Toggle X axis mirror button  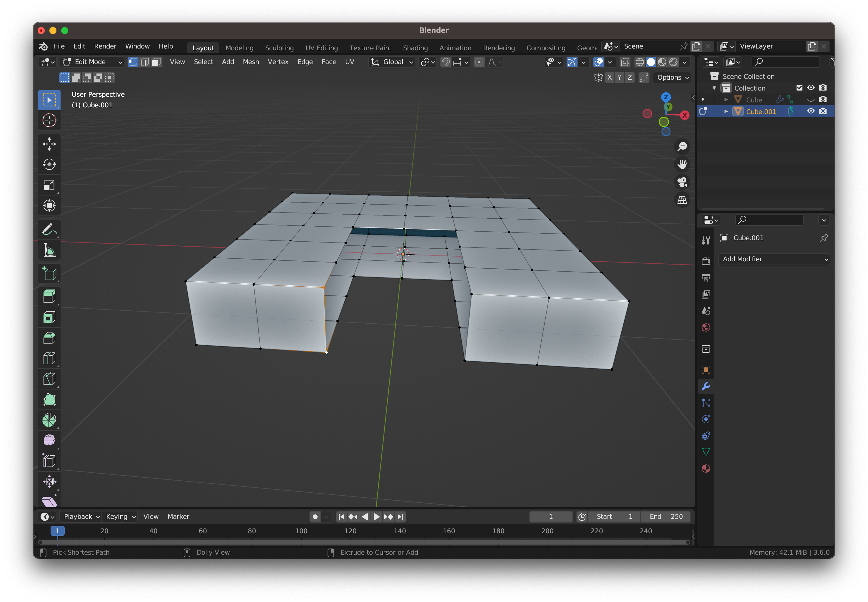click(610, 77)
